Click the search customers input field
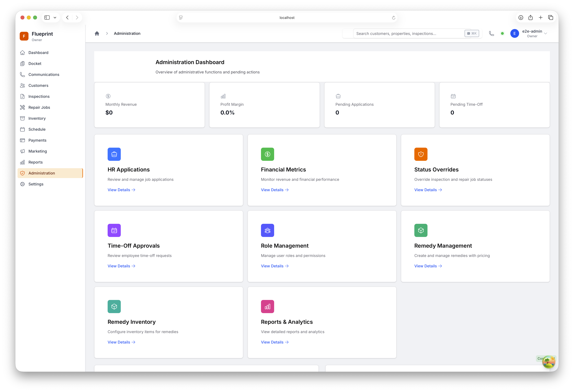The image size is (574, 392). point(409,34)
